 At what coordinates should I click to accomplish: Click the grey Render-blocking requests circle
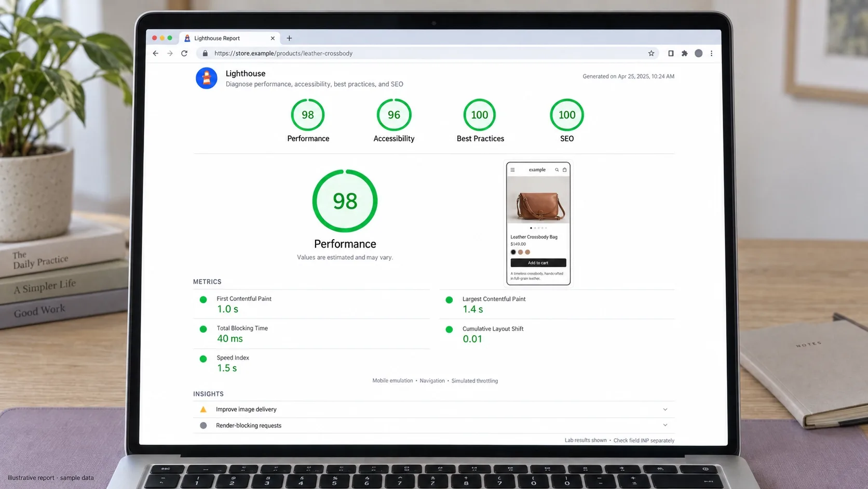(x=204, y=426)
